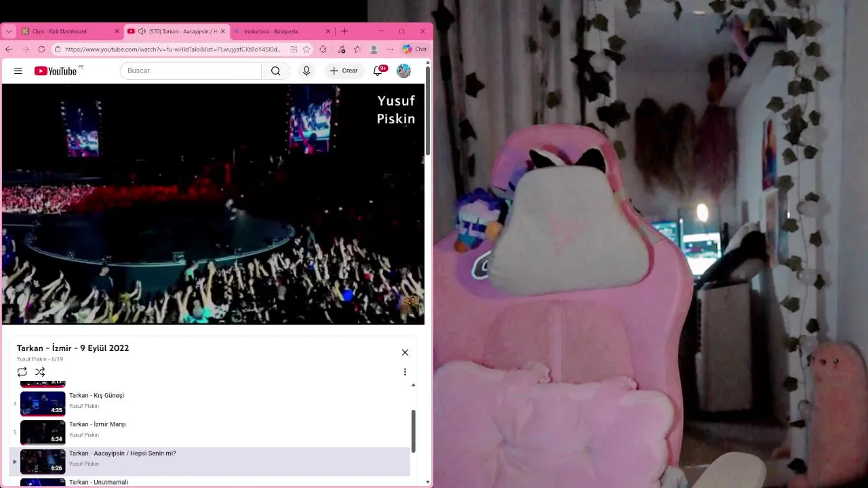The image size is (868, 488).
Task: Open the İzmir Marşı 6:34 thumbnail
Action: (43, 432)
